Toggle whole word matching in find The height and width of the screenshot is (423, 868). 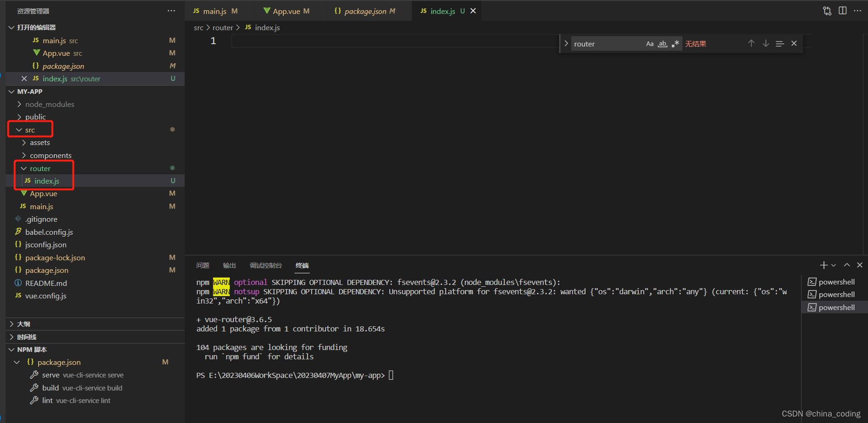[x=662, y=44]
